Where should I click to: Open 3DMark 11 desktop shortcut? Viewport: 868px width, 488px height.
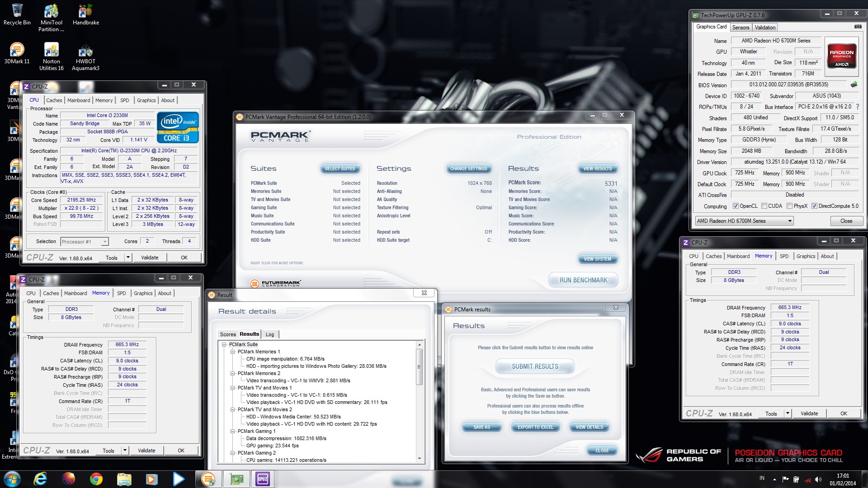(17, 53)
